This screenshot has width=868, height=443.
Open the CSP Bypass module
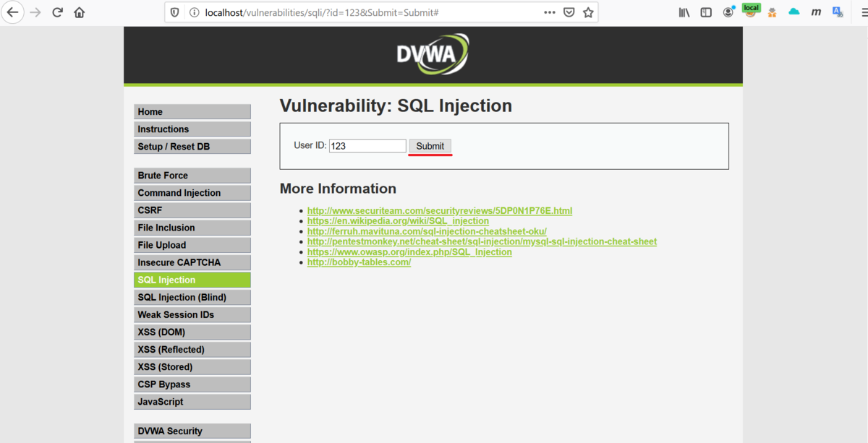pos(192,384)
